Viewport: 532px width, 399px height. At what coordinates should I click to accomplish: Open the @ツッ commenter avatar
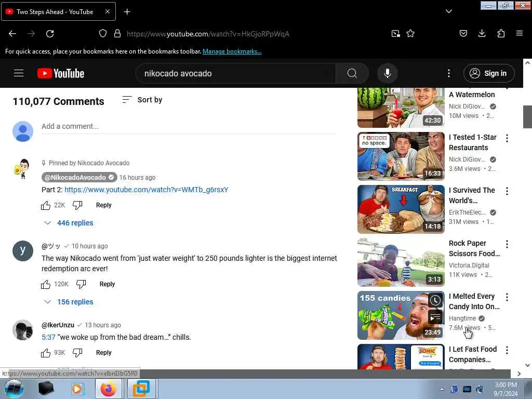pos(23,251)
